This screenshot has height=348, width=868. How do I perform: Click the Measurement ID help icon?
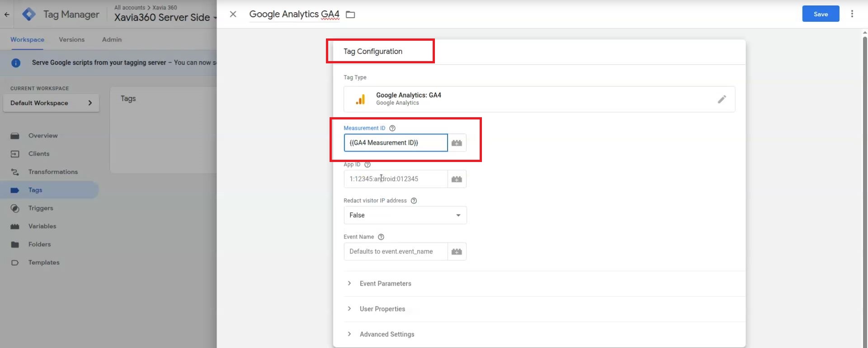click(392, 128)
